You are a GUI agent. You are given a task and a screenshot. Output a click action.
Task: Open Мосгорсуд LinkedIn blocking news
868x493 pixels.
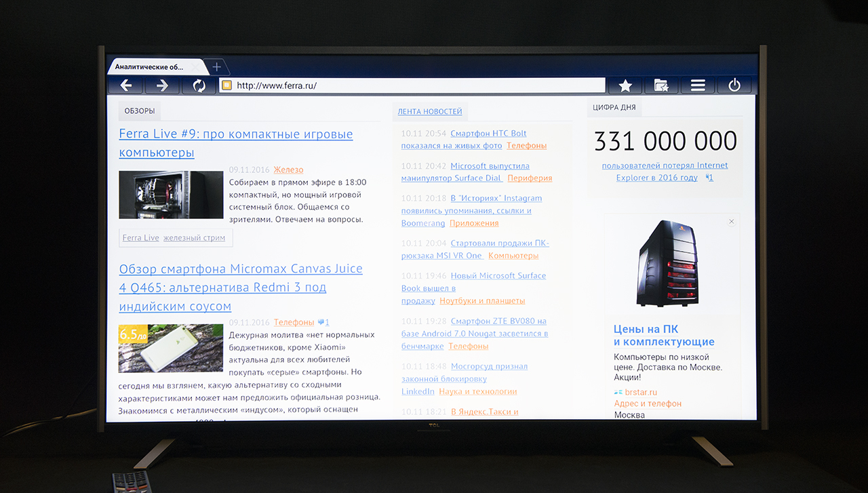[465, 379]
